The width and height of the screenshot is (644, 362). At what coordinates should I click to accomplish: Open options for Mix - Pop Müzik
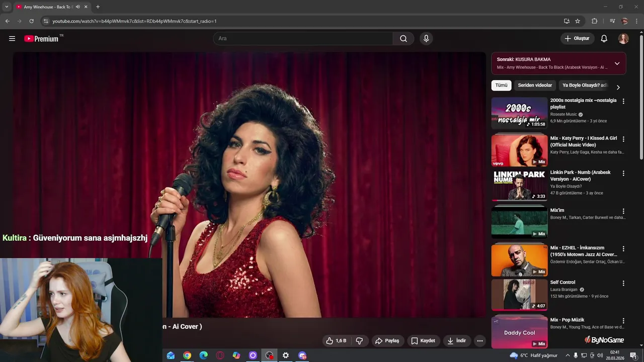[x=623, y=321]
